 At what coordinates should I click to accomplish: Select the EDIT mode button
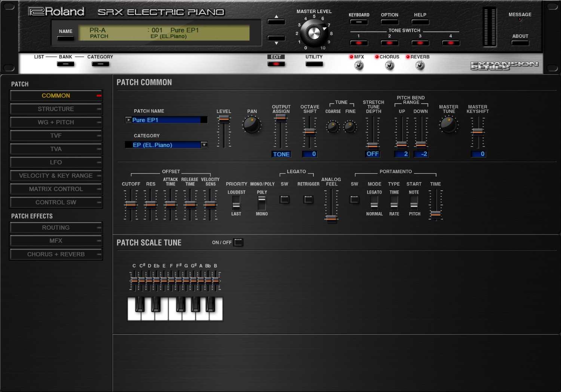click(x=276, y=64)
